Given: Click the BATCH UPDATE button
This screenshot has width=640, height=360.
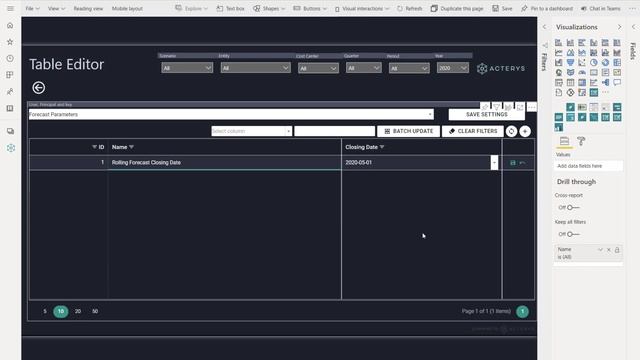Looking at the screenshot, I should coord(409,131).
